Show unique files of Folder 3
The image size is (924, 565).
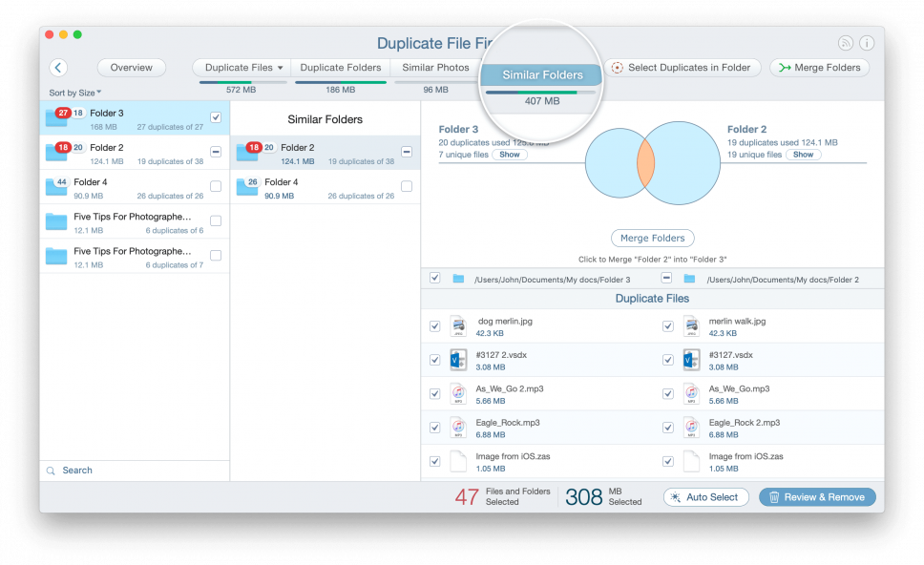[510, 155]
